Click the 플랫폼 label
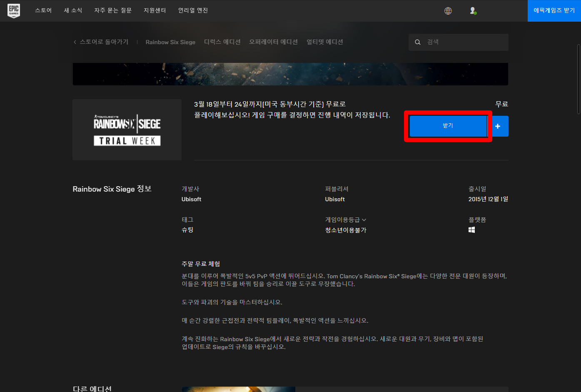The image size is (581, 392). 477,220
